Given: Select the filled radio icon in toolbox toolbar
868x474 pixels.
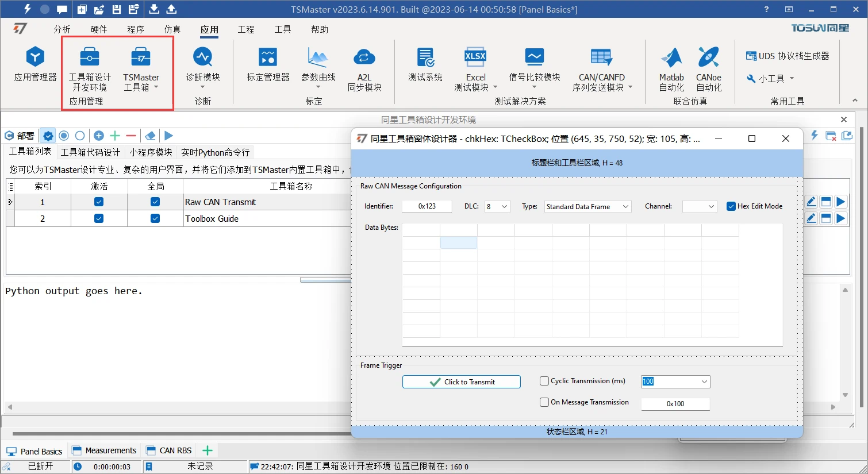Looking at the screenshot, I should tap(64, 136).
